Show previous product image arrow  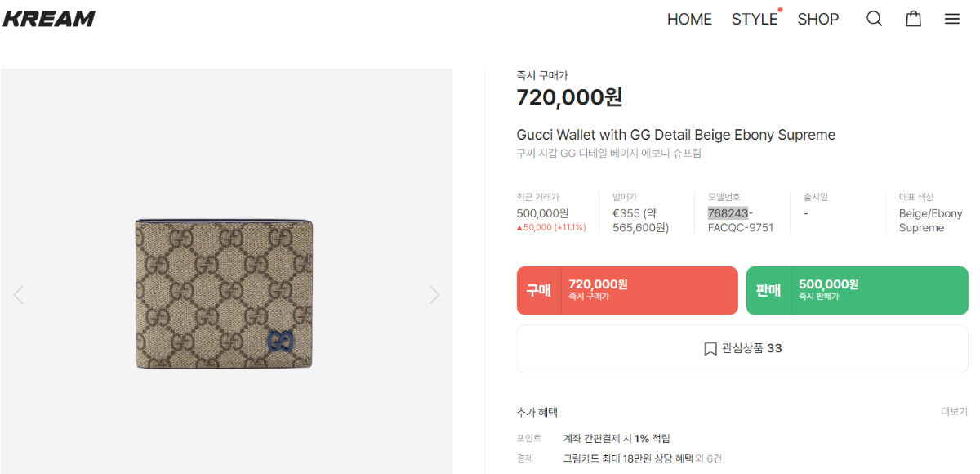point(18,294)
